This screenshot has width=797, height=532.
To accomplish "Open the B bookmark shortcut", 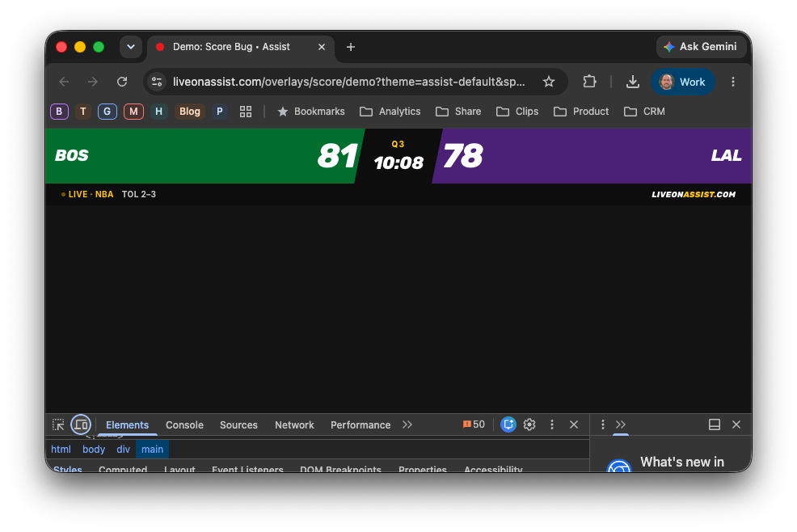I will click(x=60, y=112).
